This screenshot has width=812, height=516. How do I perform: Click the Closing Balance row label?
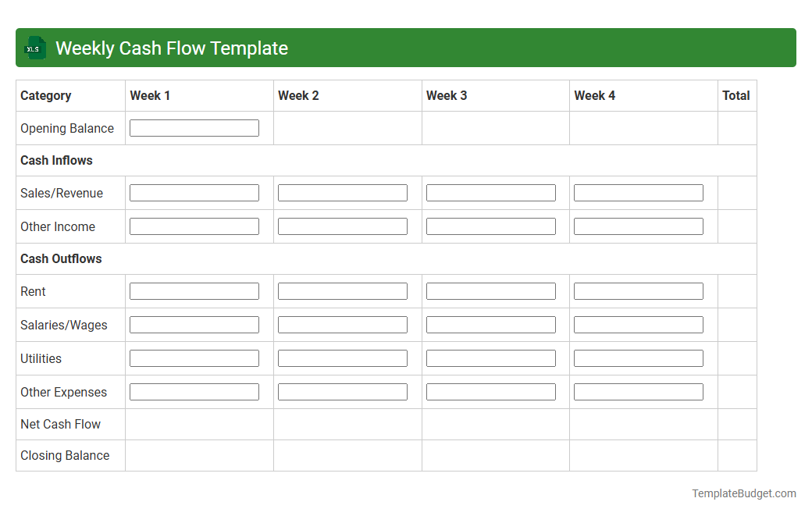click(65, 455)
